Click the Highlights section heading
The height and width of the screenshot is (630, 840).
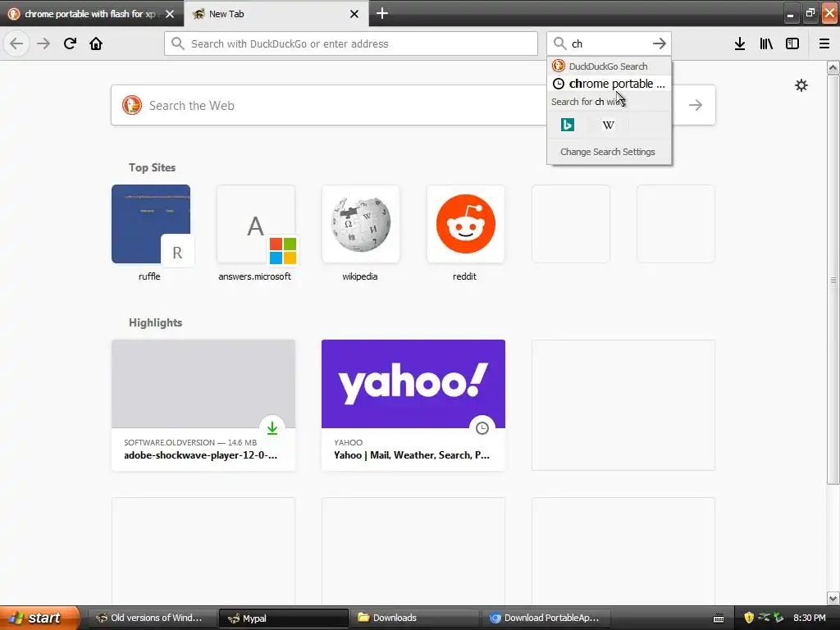155,322
